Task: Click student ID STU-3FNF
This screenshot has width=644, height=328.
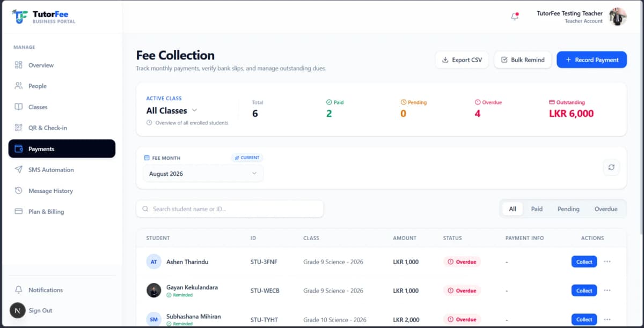Action: (x=264, y=262)
